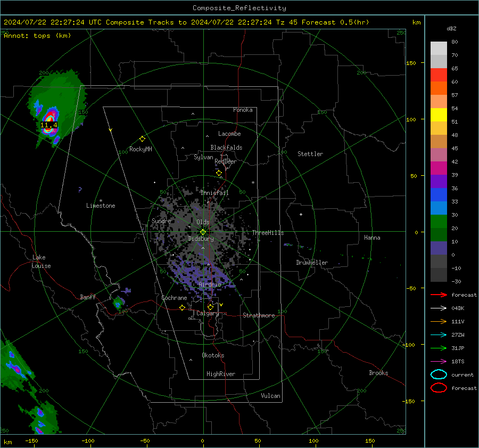Click the cyan current ellipse legend icon
The height and width of the screenshot is (448, 479).
[439, 374]
